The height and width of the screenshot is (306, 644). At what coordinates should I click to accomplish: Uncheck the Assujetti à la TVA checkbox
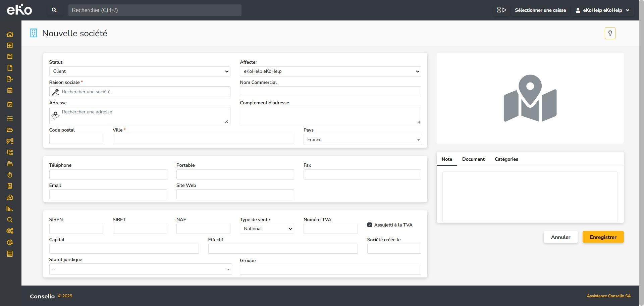370,225
